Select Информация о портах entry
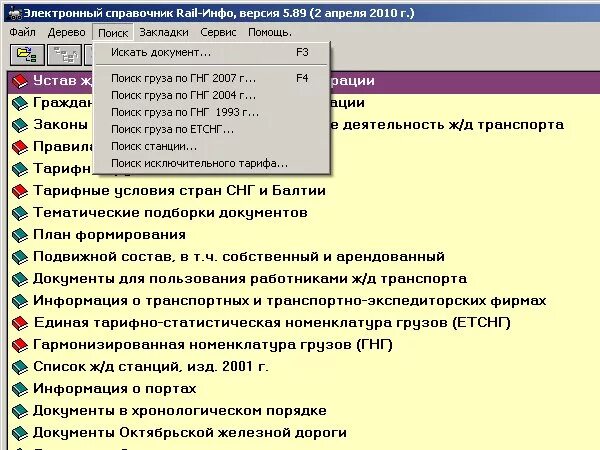Image resolution: width=600 pixels, height=450 pixels. (114, 389)
